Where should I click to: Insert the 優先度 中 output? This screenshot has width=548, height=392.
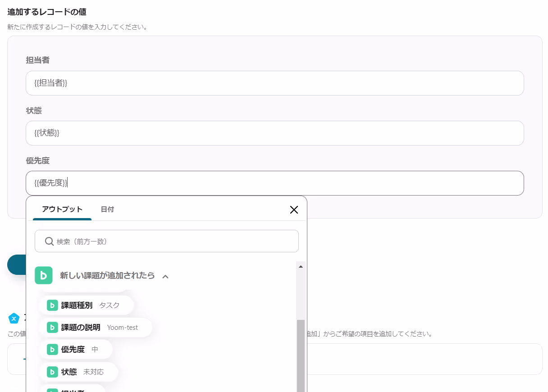(x=76, y=349)
